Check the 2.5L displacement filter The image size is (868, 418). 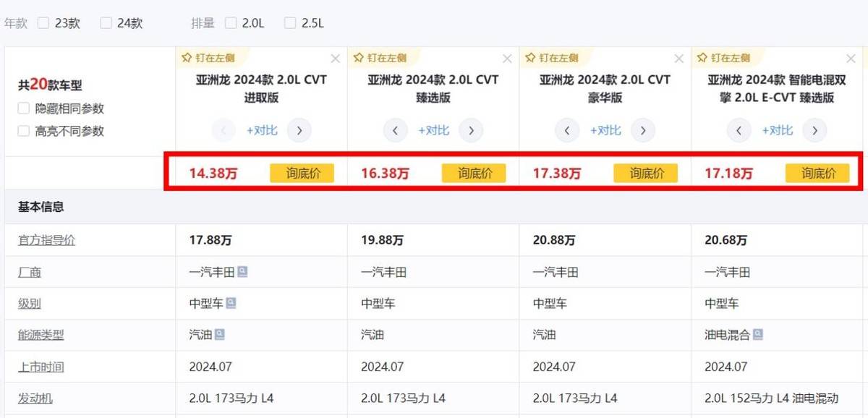point(290,23)
